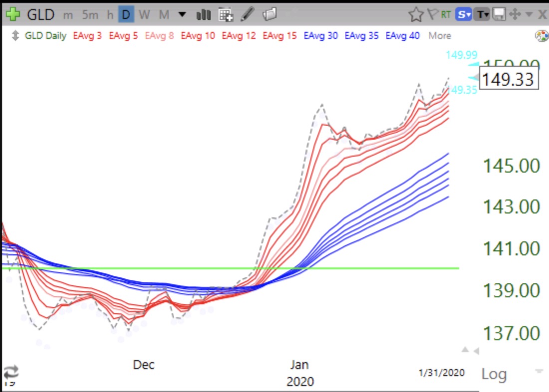Image resolution: width=549 pixels, height=392 pixels.
Task: Click the colorful globe icon at right
Action: 542,36
